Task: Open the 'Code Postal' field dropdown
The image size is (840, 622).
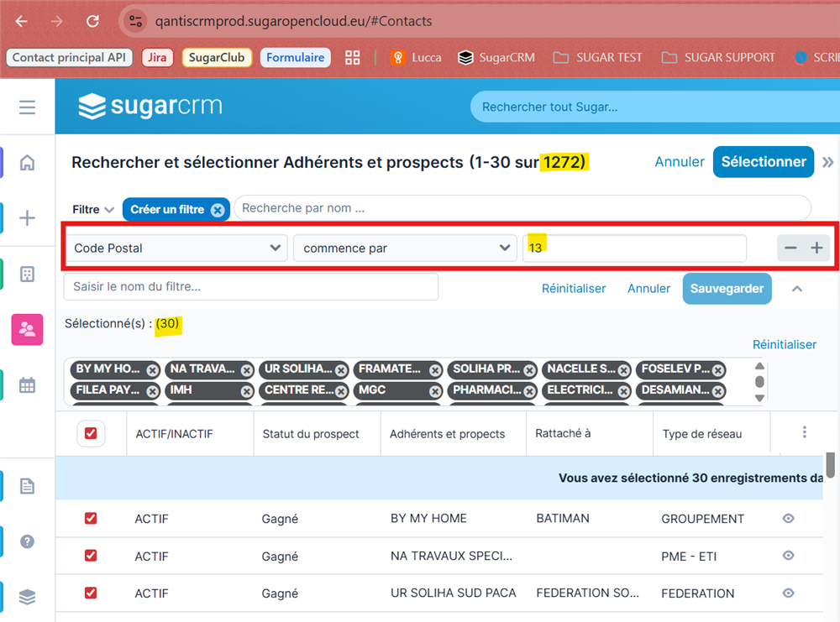Action: pyautogui.click(x=176, y=248)
